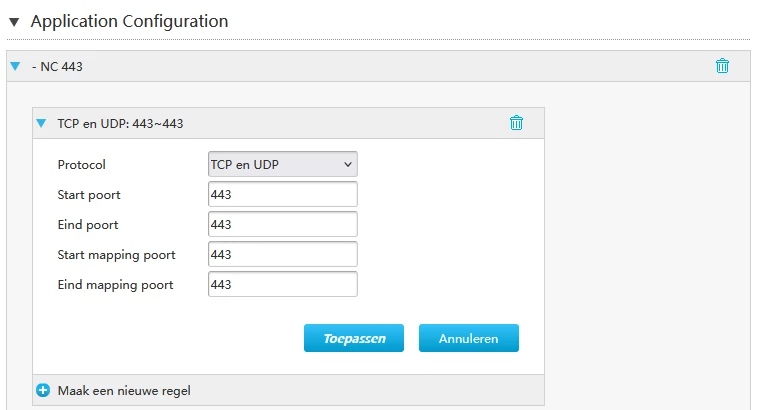Viewport: 759px width, 410px height.
Task: Delete the NC 443 application via trash icon
Action: pos(722,66)
